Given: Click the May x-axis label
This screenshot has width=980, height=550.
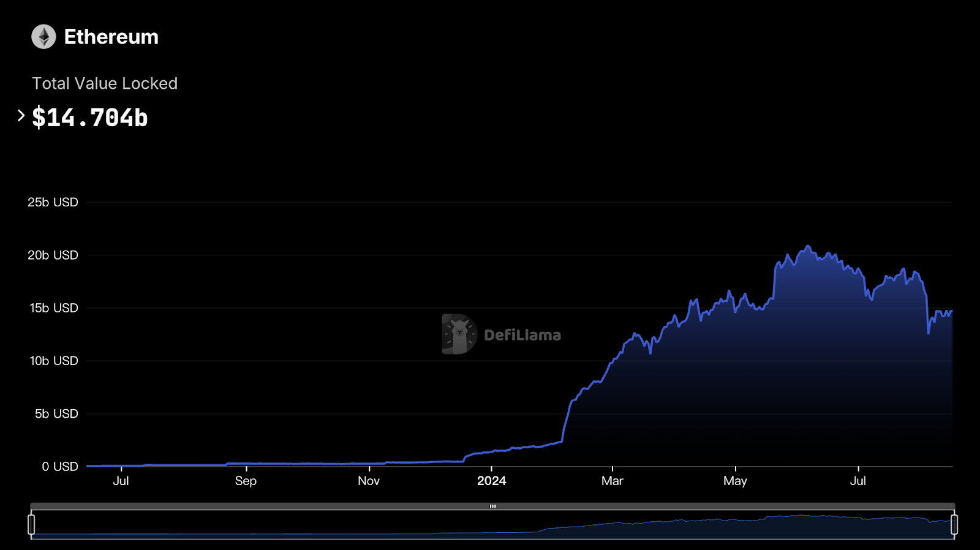Looking at the screenshot, I should click(x=735, y=481).
